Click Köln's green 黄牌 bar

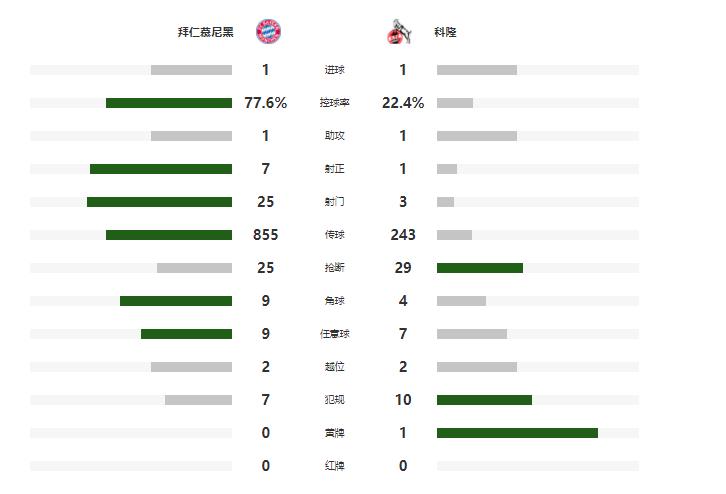point(517,433)
